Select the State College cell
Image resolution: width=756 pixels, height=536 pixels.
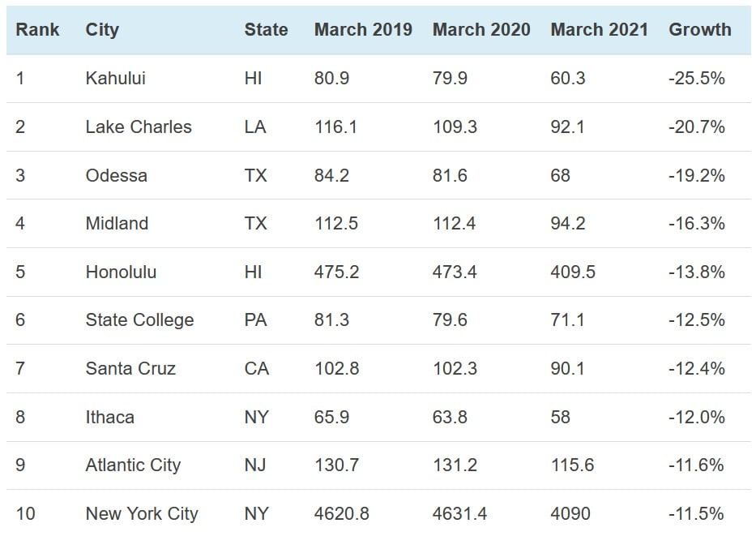click(x=139, y=320)
